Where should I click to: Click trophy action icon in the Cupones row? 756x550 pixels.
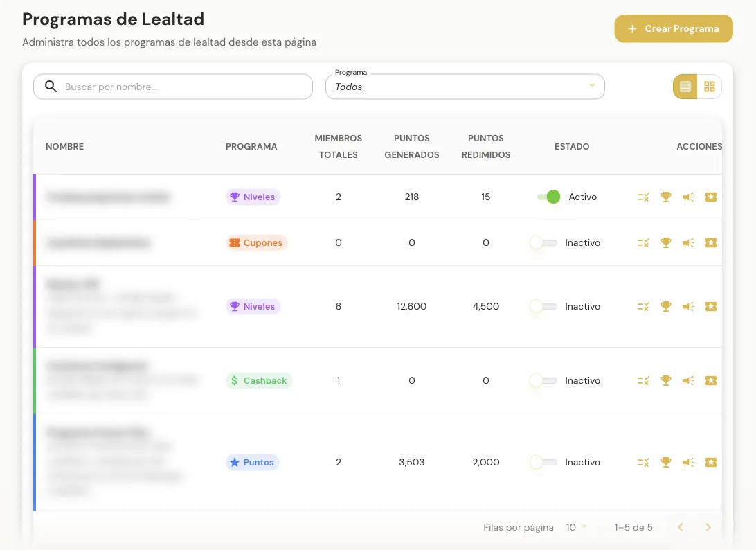pos(666,242)
